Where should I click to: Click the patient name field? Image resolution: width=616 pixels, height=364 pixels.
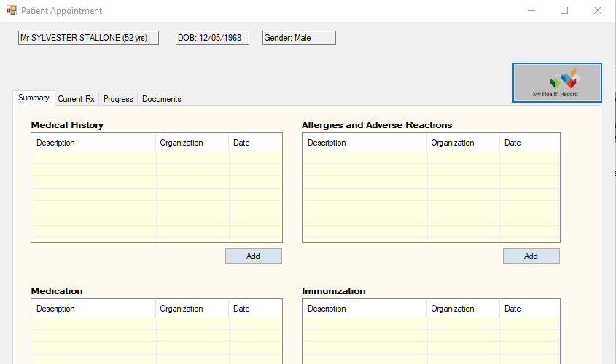(x=88, y=38)
